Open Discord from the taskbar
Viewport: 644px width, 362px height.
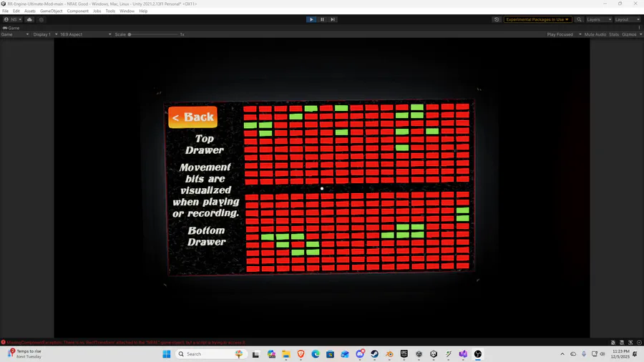coord(360,354)
